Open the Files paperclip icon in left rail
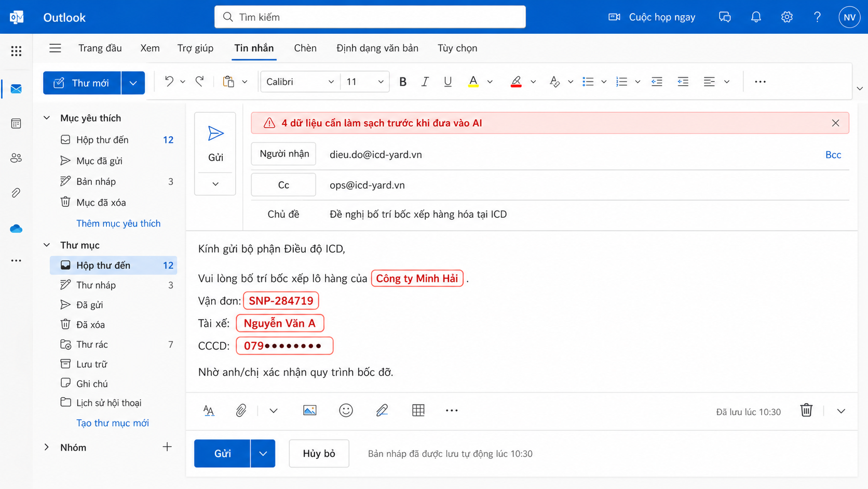 pos(16,193)
